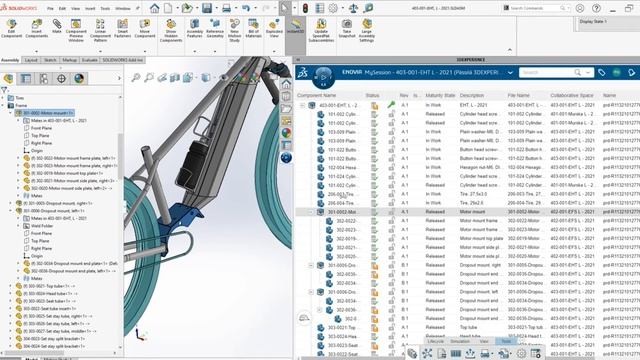This screenshot has height=360, width=640.
Task: Click the Collaborative Space column header
Action: click(x=572, y=96)
